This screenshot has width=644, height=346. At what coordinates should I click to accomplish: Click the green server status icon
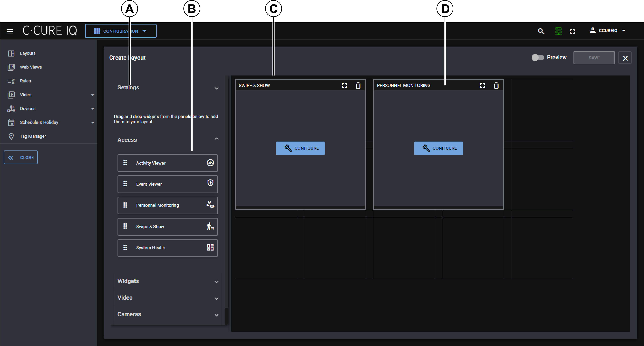pyautogui.click(x=558, y=31)
